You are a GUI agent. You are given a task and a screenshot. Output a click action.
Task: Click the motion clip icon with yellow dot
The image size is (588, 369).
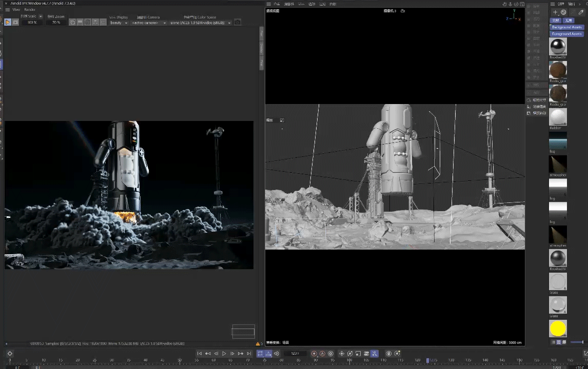click(x=397, y=354)
